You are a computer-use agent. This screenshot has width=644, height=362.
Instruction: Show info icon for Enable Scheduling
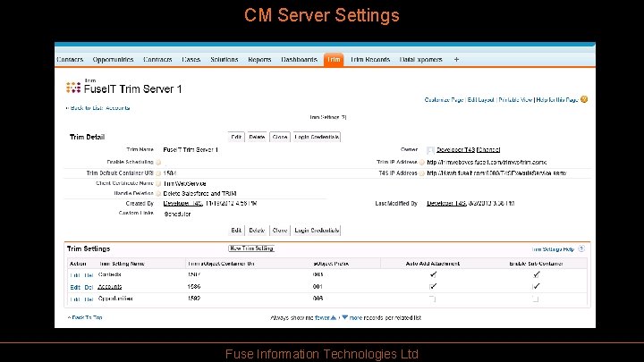coord(158,162)
